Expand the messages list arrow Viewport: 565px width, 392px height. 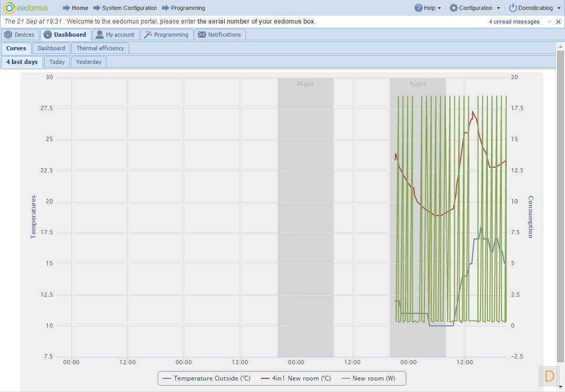[x=549, y=22]
